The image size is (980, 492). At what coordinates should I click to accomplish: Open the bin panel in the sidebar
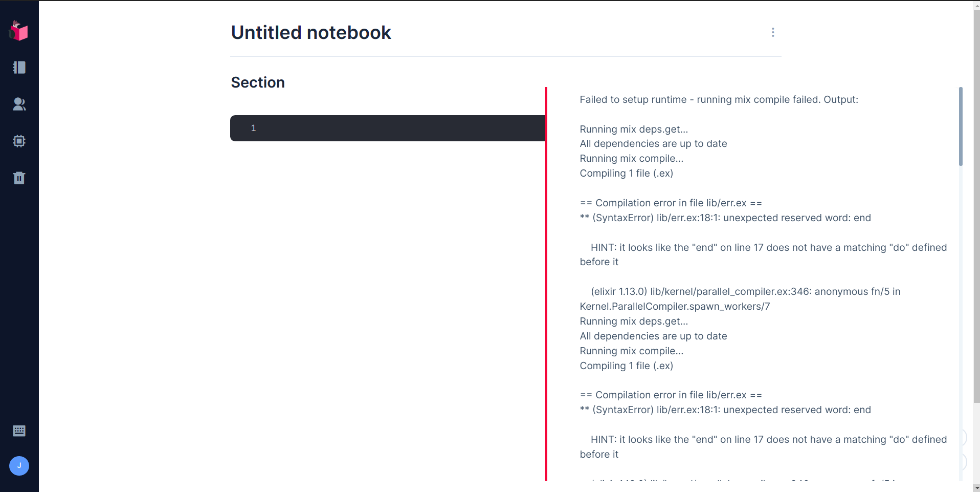pyautogui.click(x=19, y=178)
